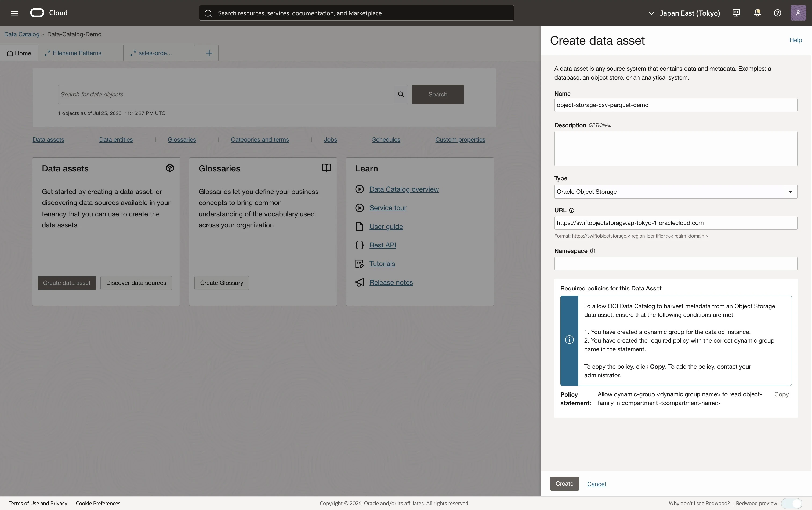This screenshot has width=812, height=510.
Task: Click Discover data sources
Action: pyautogui.click(x=136, y=283)
